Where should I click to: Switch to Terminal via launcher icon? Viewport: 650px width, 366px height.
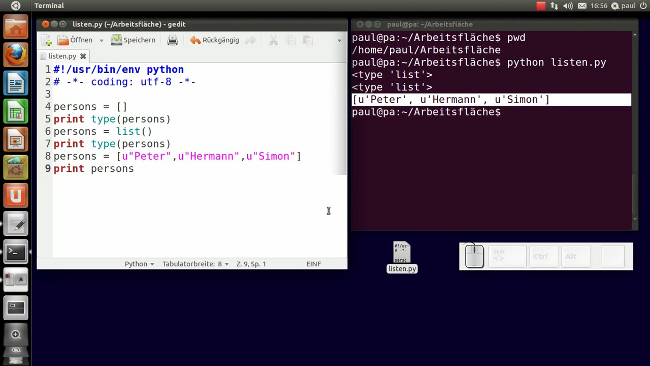coord(16,252)
